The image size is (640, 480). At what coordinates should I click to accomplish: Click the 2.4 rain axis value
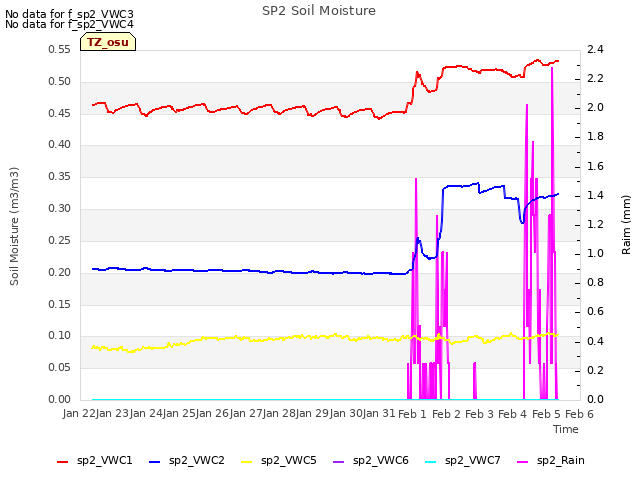tap(595, 49)
